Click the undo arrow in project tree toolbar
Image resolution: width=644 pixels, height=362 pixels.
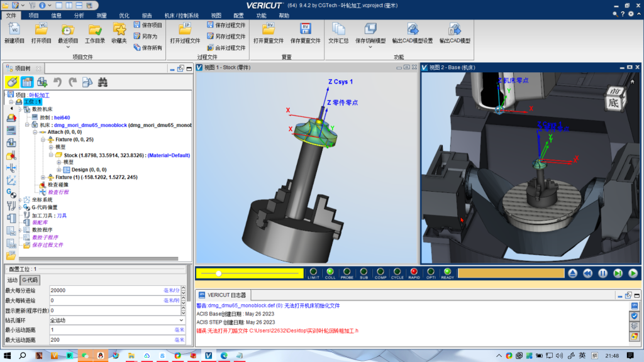[57, 82]
